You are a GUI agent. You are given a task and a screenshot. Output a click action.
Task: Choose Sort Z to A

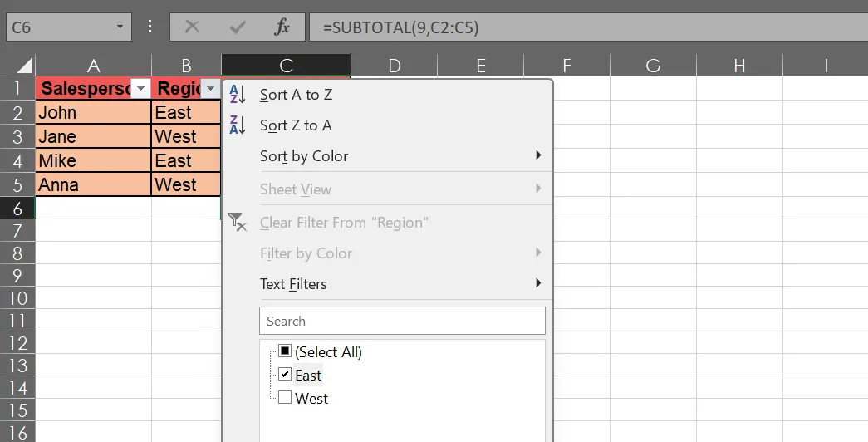coord(388,125)
